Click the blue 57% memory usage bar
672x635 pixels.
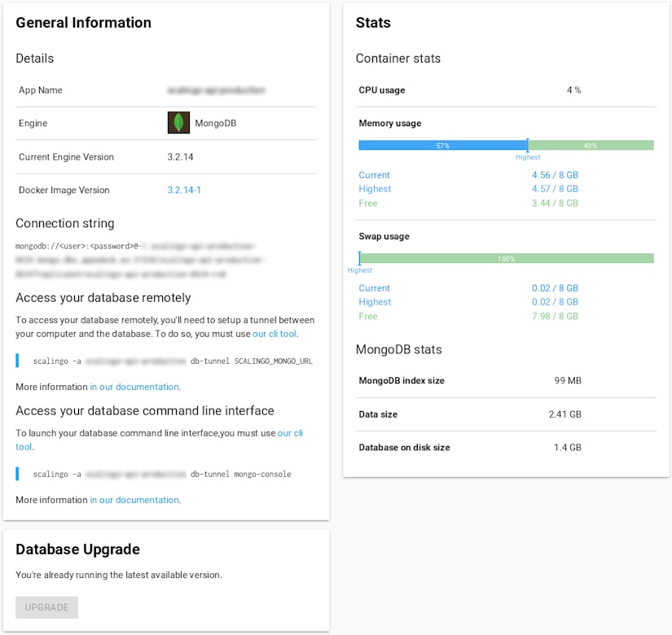tap(443, 145)
